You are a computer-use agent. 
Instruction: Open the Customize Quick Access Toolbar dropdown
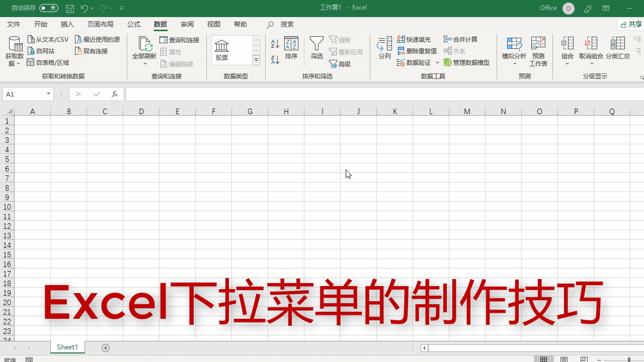pyautogui.click(x=122, y=8)
